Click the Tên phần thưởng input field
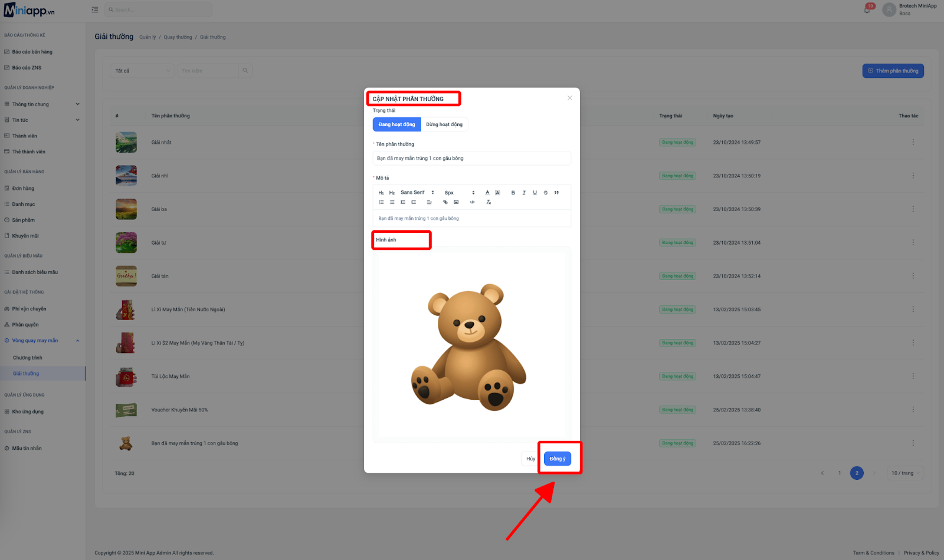The height and width of the screenshot is (560, 944). click(x=472, y=159)
